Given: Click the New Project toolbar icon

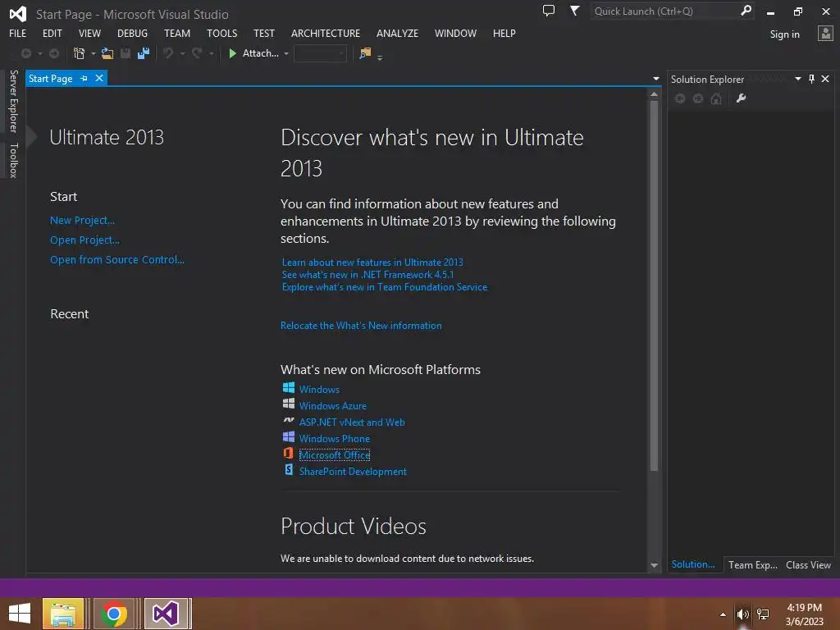Looking at the screenshot, I should pyautogui.click(x=79, y=53).
